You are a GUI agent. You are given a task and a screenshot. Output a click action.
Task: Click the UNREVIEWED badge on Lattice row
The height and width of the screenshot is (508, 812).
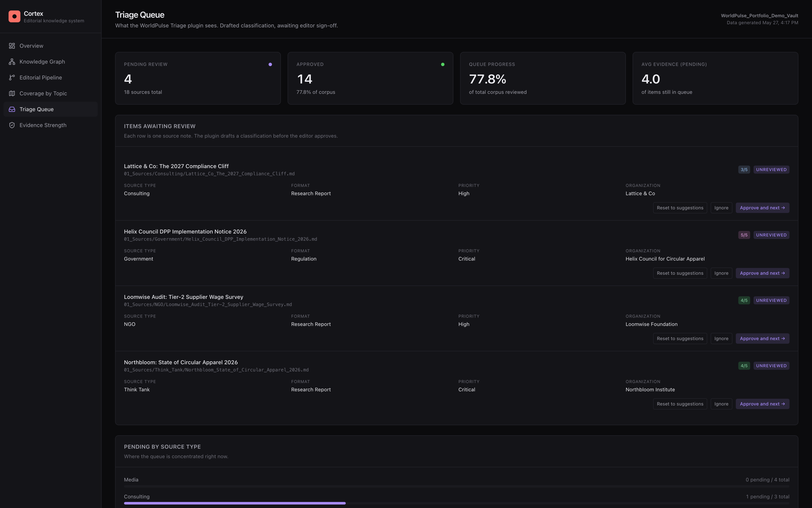(x=771, y=170)
